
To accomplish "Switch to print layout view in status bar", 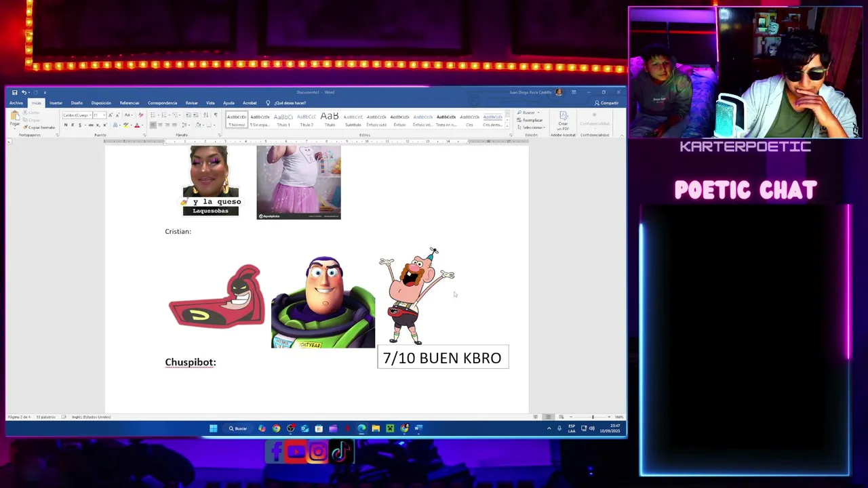I will coord(548,416).
